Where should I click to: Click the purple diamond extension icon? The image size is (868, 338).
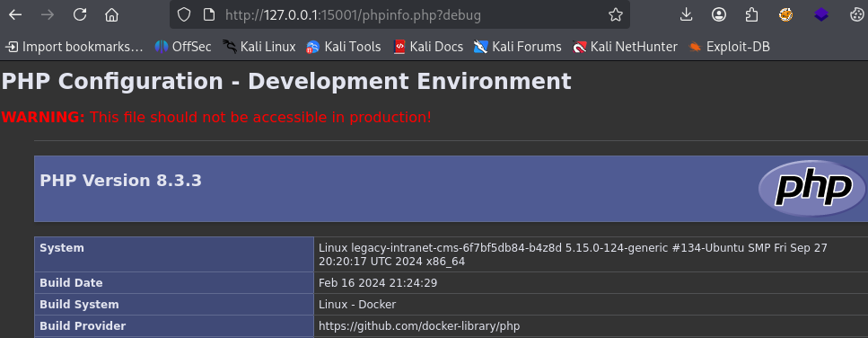(x=821, y=15)
